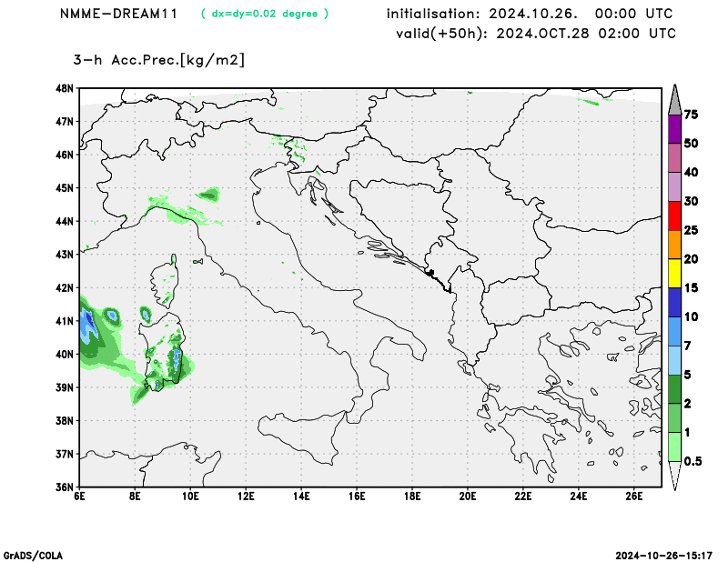This screenshot has height=562, width=728.
Task: Click the red 25–30 colorbar swatch
Action: (x=674, y=216)
